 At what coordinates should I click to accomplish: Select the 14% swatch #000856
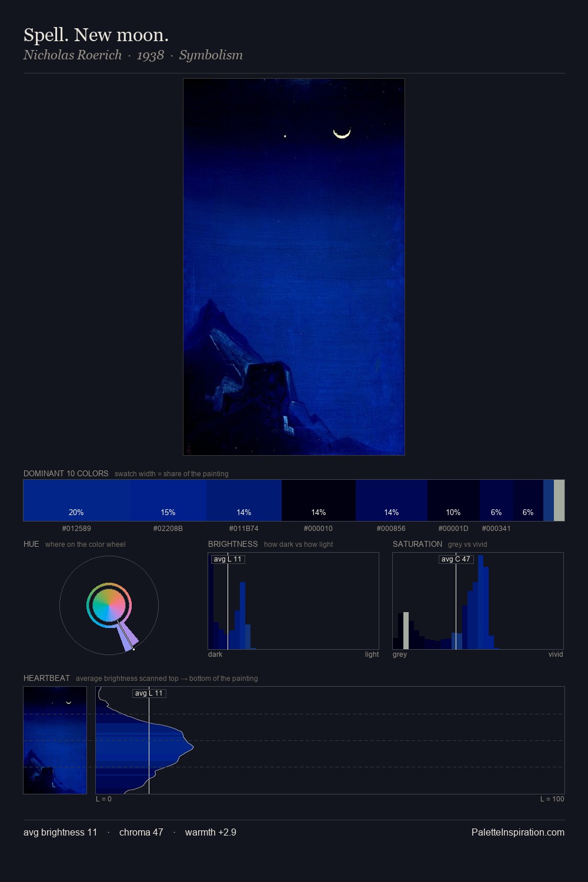392,500
